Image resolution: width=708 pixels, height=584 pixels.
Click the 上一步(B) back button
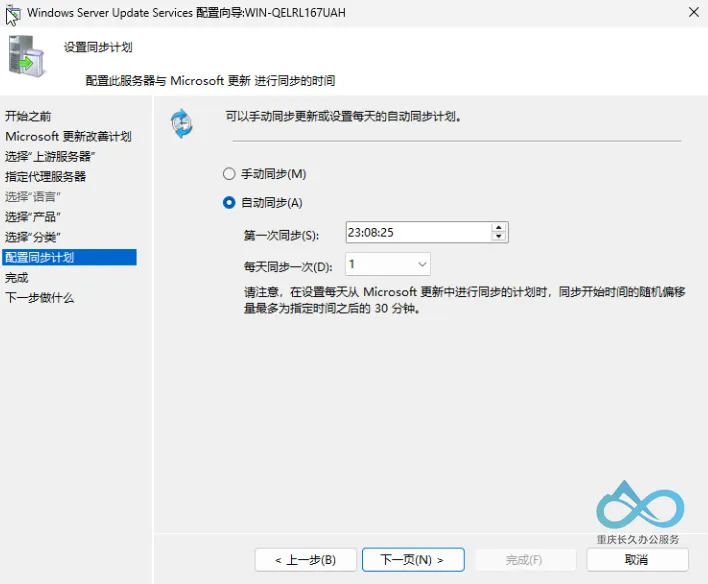[306, 560]
